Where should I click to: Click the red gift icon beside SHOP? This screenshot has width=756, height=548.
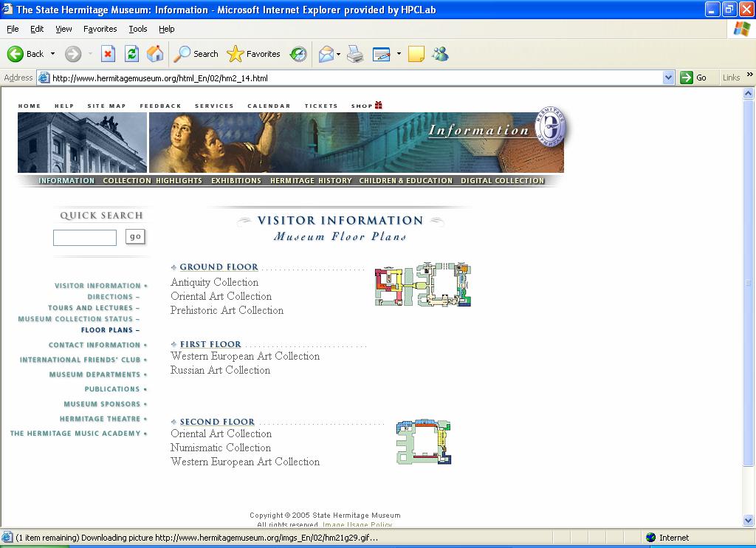coord(379,105)
